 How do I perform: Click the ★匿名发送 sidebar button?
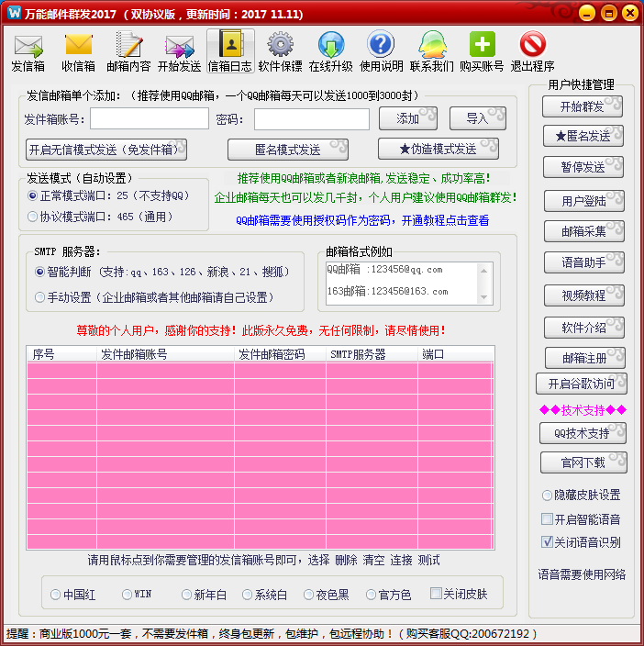click(583, 136)
